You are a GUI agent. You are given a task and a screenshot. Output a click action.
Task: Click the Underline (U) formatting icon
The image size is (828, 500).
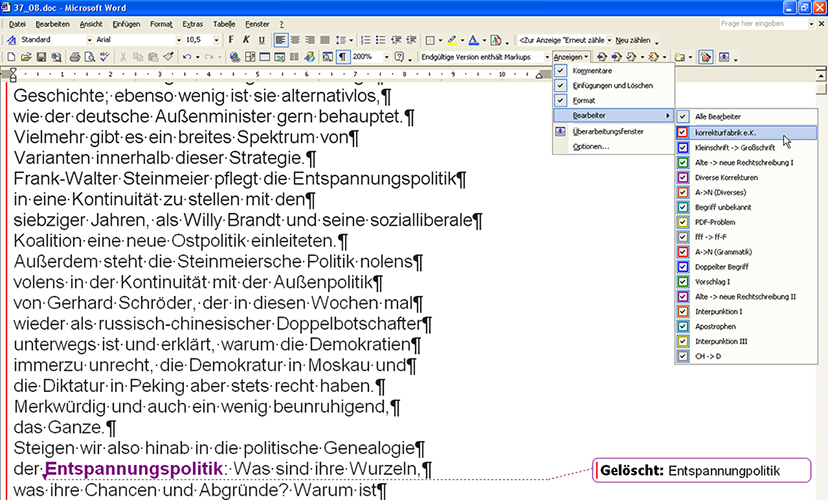tap(261, 40)
